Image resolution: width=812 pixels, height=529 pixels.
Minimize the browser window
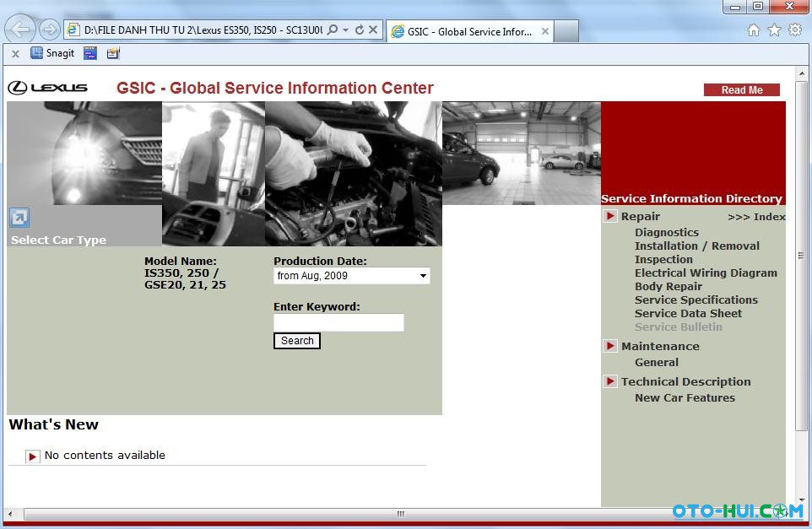click(735, 7)
